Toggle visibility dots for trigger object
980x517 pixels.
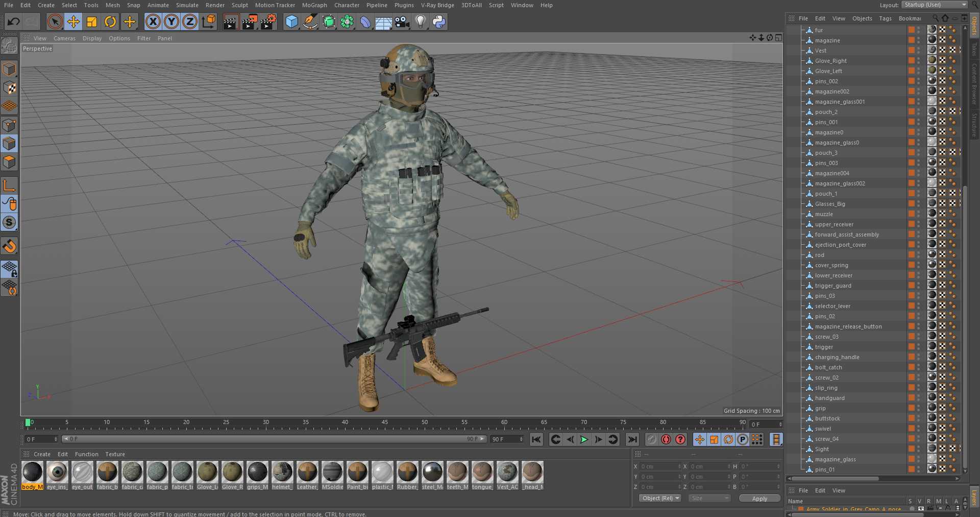click(919, 346)
